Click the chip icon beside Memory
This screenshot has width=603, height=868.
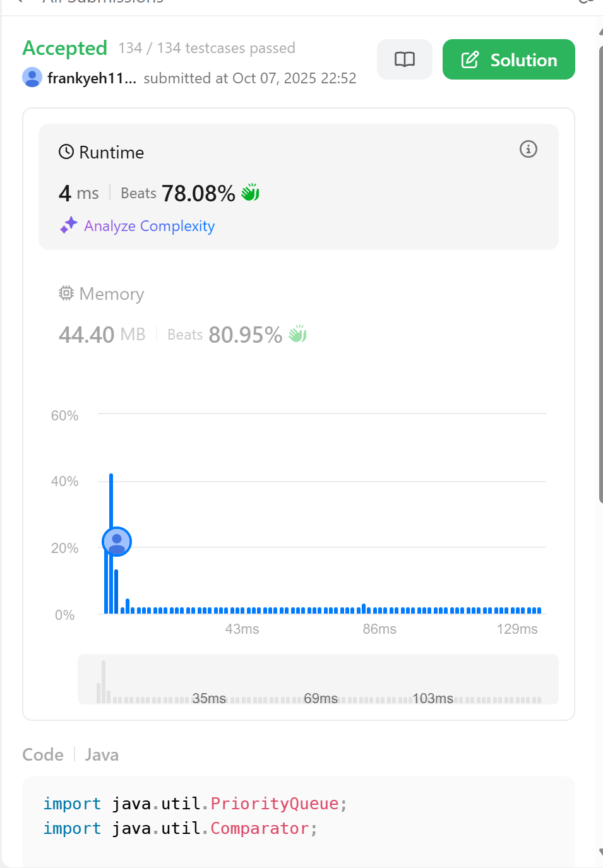[x=66, y=293]
